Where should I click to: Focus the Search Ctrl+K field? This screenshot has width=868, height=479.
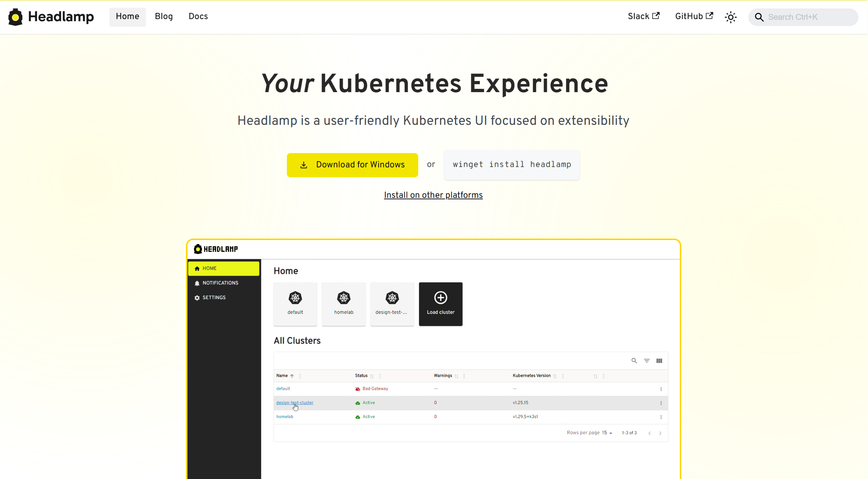tap(803, 17)
